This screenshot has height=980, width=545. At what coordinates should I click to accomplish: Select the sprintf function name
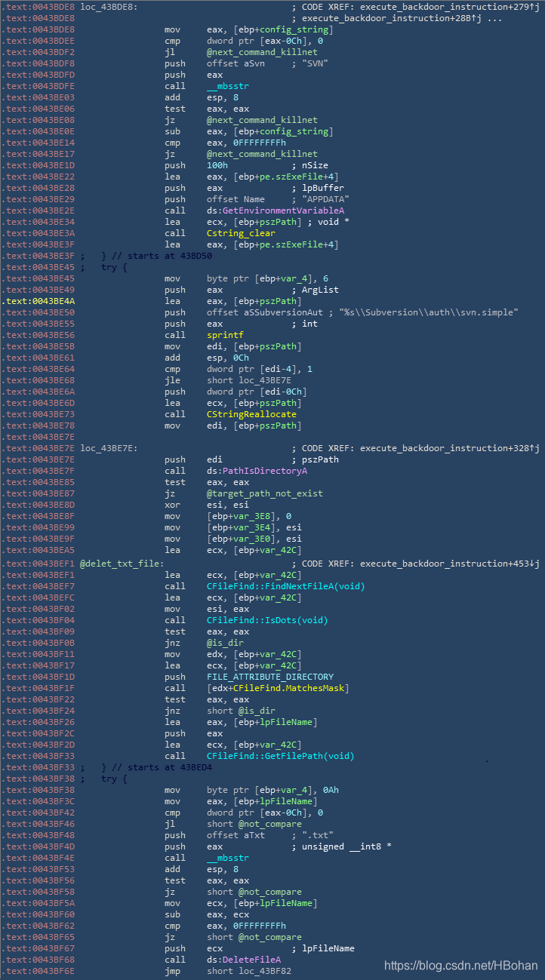(225, 335)
